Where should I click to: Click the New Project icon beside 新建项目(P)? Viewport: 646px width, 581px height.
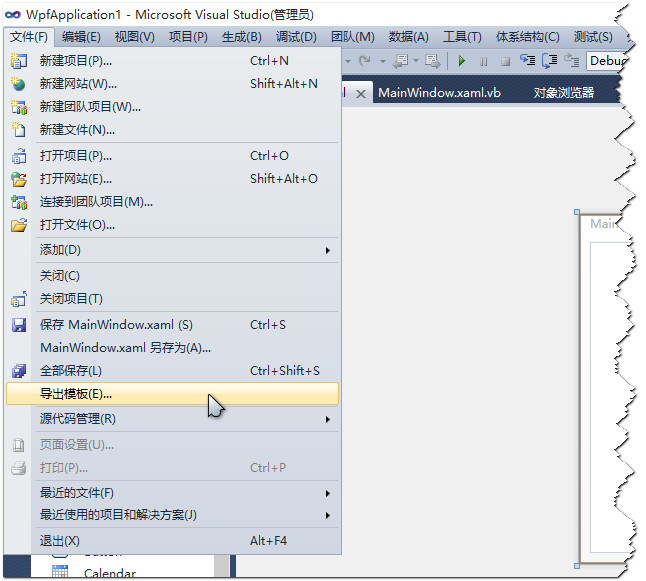pos(19,61)
